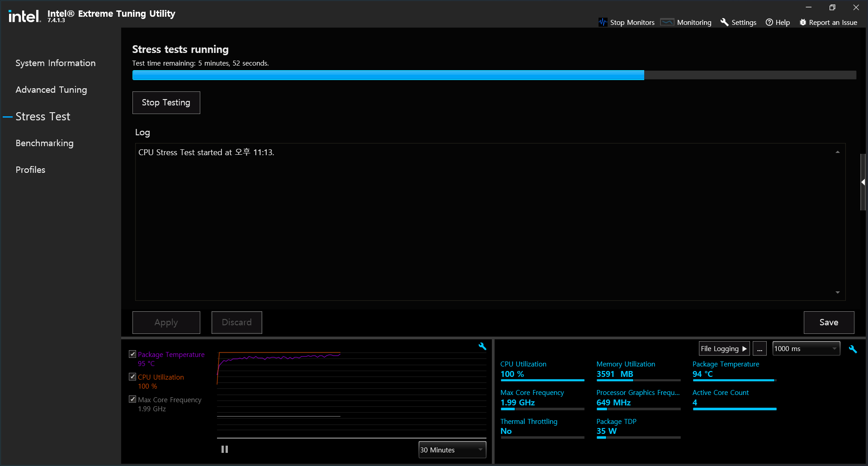Click the Monitoring label in header
The image size is (868, 466).
tap(694, 22)
